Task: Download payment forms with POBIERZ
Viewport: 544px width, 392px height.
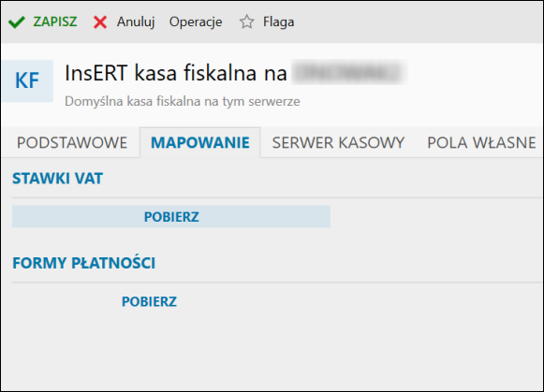Action: [x=149, y=301]
